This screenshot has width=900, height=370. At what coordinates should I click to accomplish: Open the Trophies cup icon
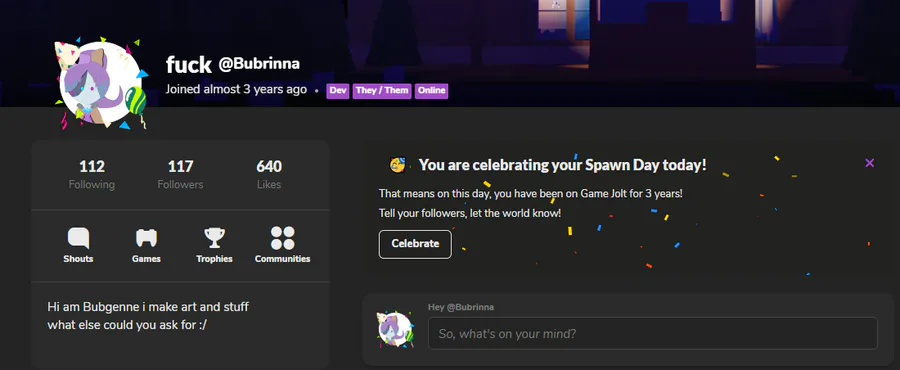[x=214, y=237]
